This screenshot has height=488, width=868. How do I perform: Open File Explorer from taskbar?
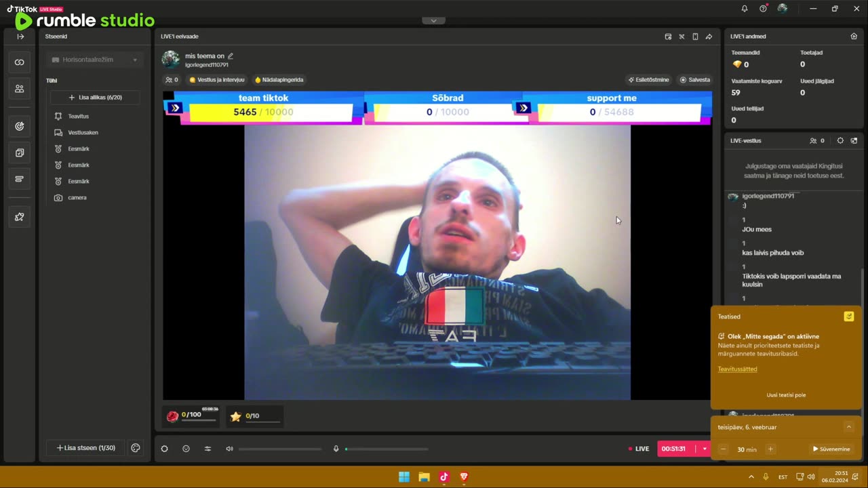click(424, 477)
